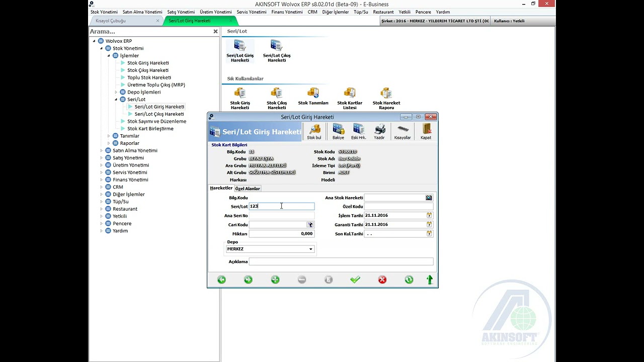Collapse the Seri/Lot tree node
This screenshot has width=644, height=362.
pyautogui.click(x=116, y=100)
